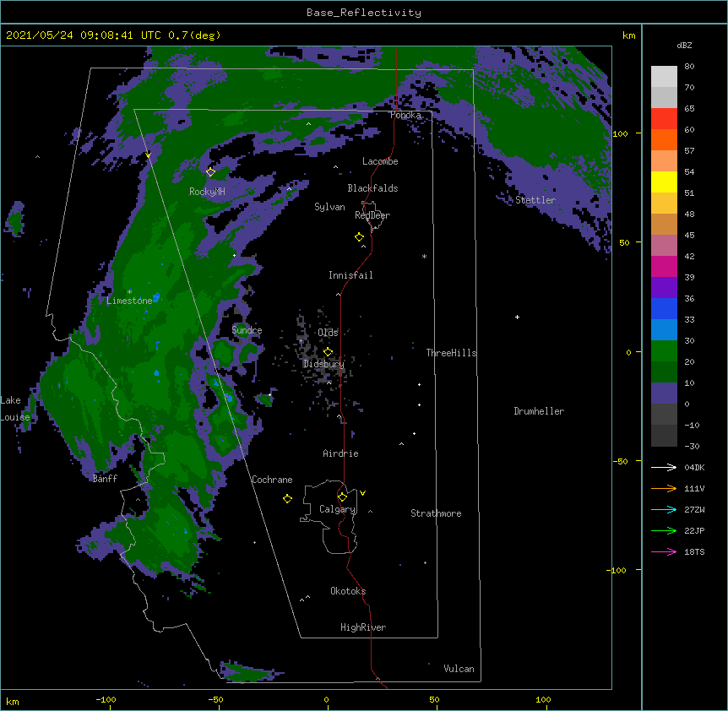Click the Vulcan label
This screenshot has height=711, width=728.
(x=459, y=669)
